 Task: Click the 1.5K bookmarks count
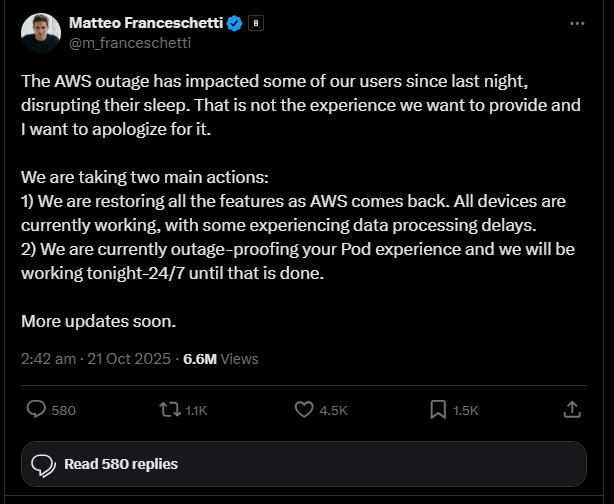466,410
